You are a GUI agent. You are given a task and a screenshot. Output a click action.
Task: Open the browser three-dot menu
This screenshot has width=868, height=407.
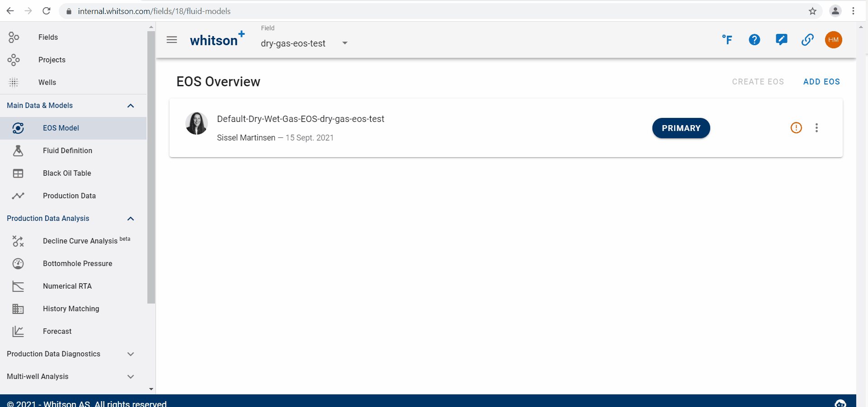853,11
